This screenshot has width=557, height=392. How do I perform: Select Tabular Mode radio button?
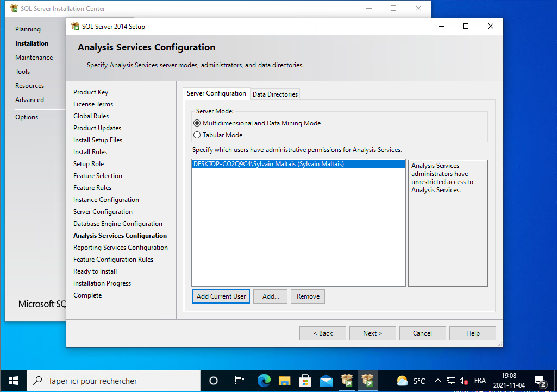[197, 135]
